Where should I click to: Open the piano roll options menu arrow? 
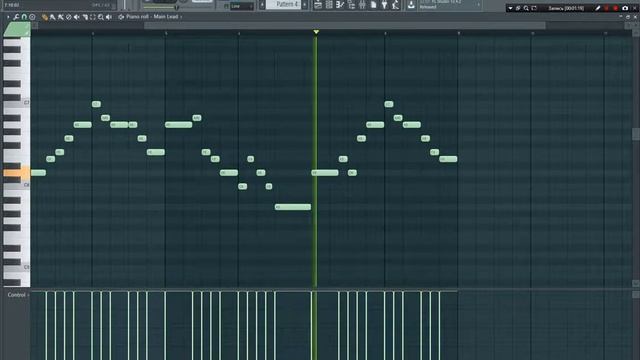tap(8, 17)
